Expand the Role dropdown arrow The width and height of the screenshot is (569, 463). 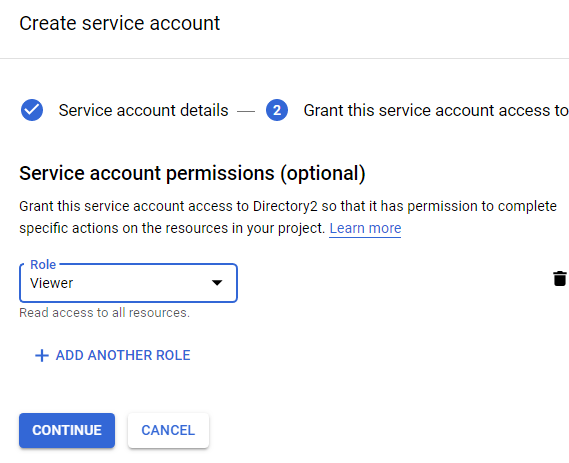[217, 283]
